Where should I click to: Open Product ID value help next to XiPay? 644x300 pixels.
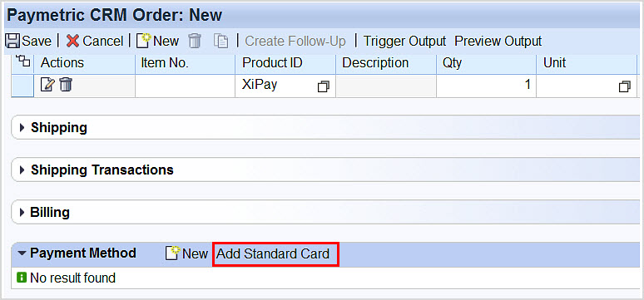(324, 86)
